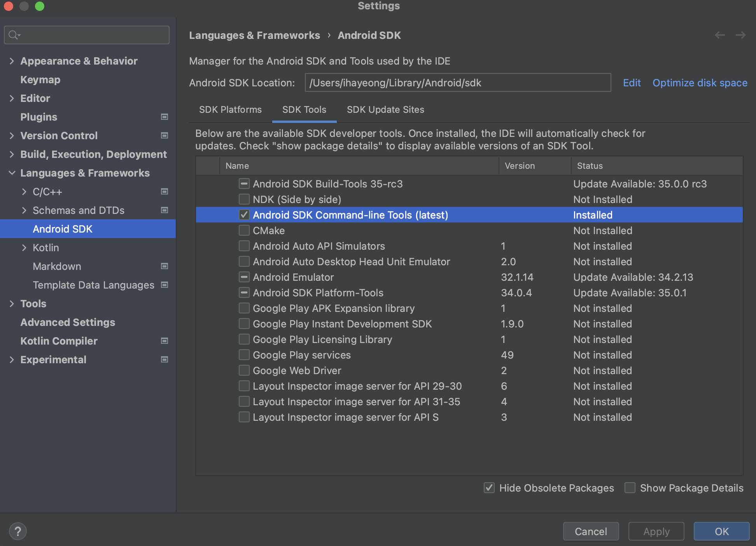Screen dimensions: 756x546
Task: Click the project-level icon beside Kotlin Compiler
Action: (164, 341)
